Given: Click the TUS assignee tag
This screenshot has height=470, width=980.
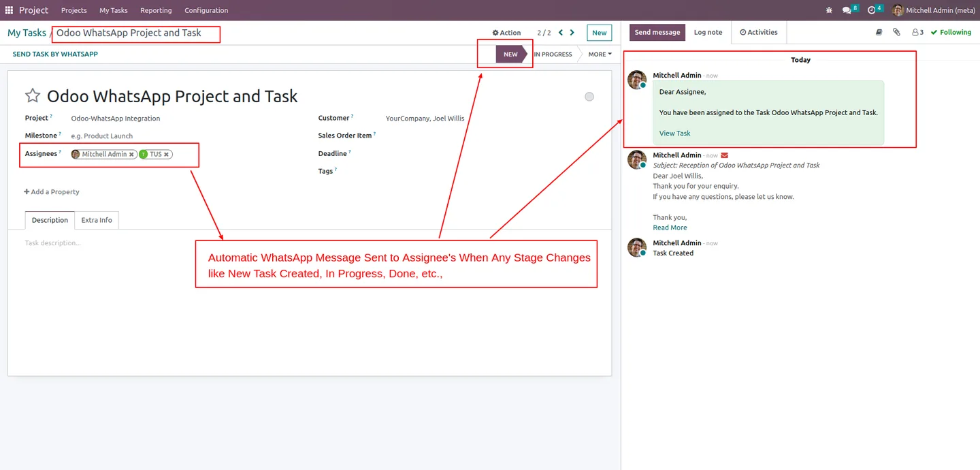Looking at the screenshot, I should tap(156, 155).
